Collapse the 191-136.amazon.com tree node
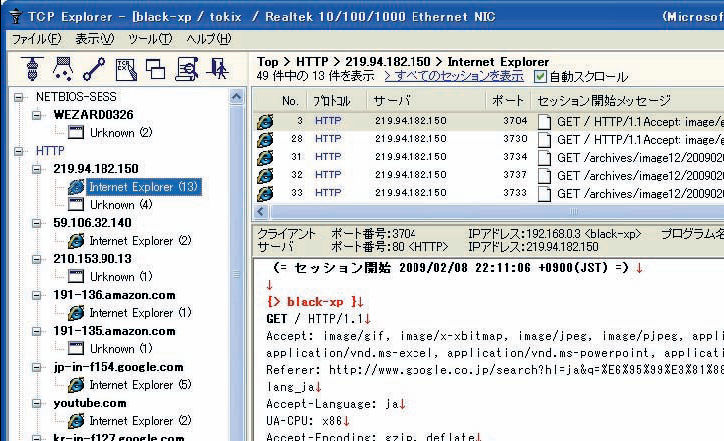Image resolution: width=724 pixels, height=441 pixels. (x=36, y=295)
